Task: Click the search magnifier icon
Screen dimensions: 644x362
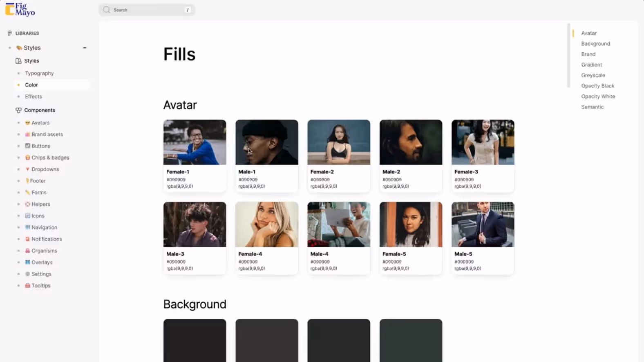Action: (107, 10)
